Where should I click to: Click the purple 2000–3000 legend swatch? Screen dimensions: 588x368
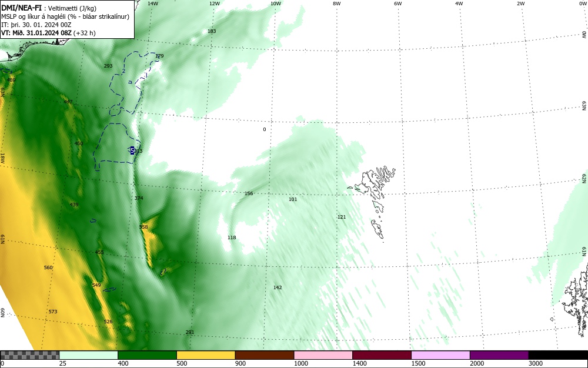coord(499,355)
